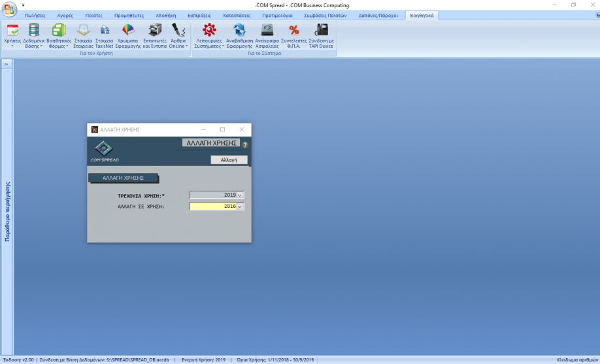Close the ΑΛΛΑΓΗ ΧΡΗΣΗΣ dialog
This screenshot has height=364, width=600.
[x=241, y=129]
